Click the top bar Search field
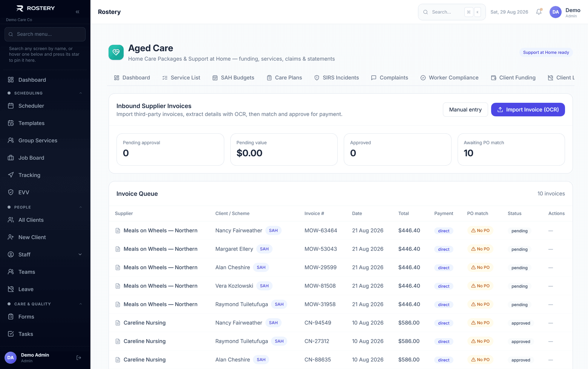Viewport: 588px width, 369px height. pyautogui.click(x=452, y=12)
